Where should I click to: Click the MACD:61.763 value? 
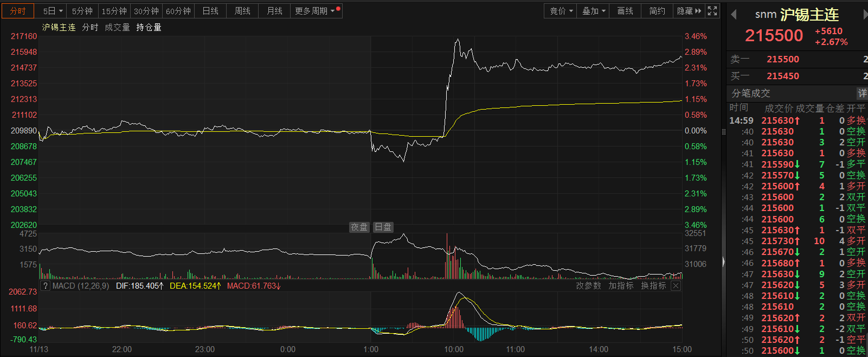click(x=254, y=285)
